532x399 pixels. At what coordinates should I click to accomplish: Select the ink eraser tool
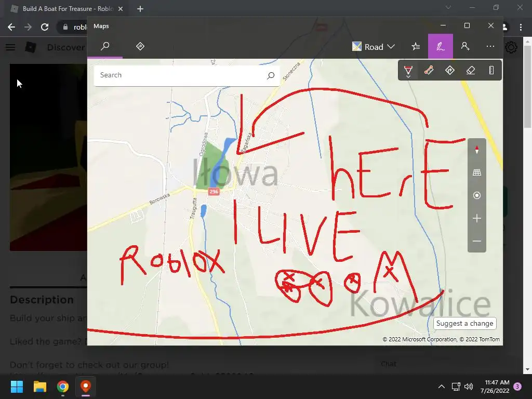(471, 70)
